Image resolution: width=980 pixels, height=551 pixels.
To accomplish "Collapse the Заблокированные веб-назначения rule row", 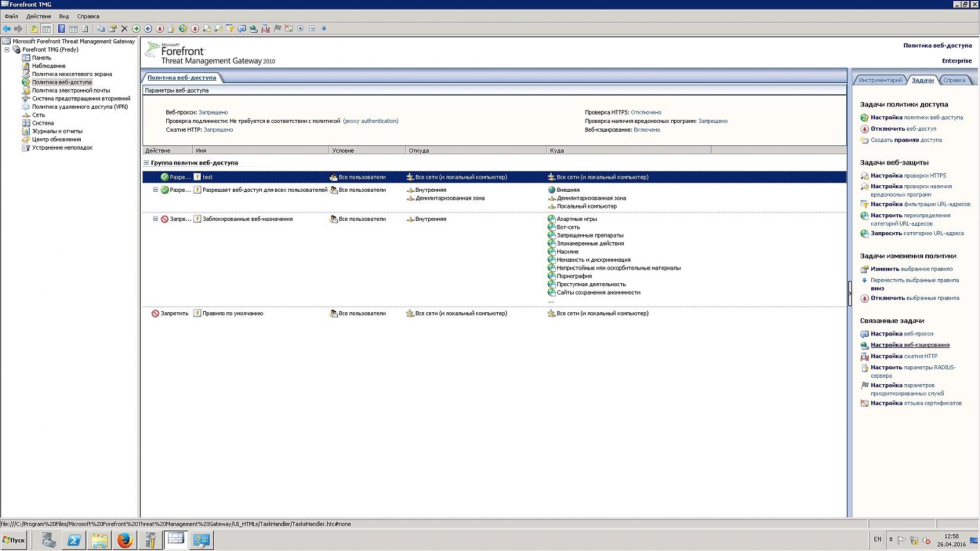I will point(156,219).
